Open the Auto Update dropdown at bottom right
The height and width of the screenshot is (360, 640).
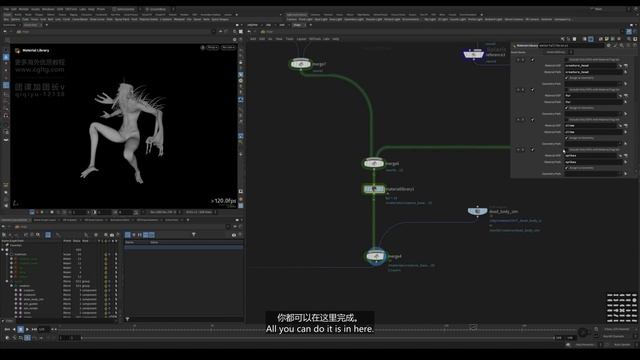point(622,345)
